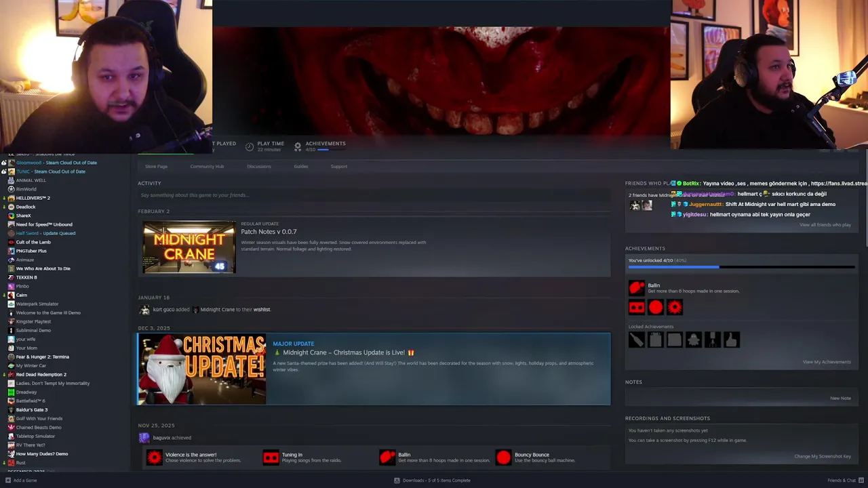Screen dimensions: 868x488
Task: Select the Rust game icon
Action: pyautogui.click(x=11, y=462)
